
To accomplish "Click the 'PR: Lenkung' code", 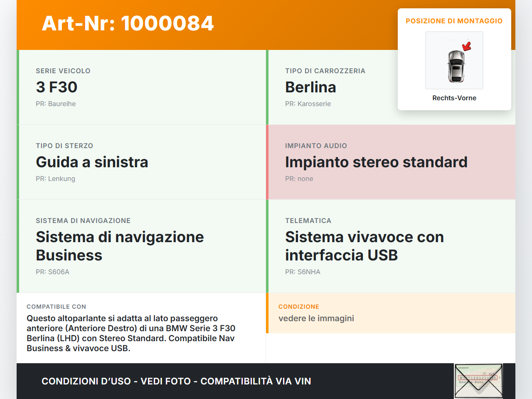I will pyautogui.click(x=55, y=178).
